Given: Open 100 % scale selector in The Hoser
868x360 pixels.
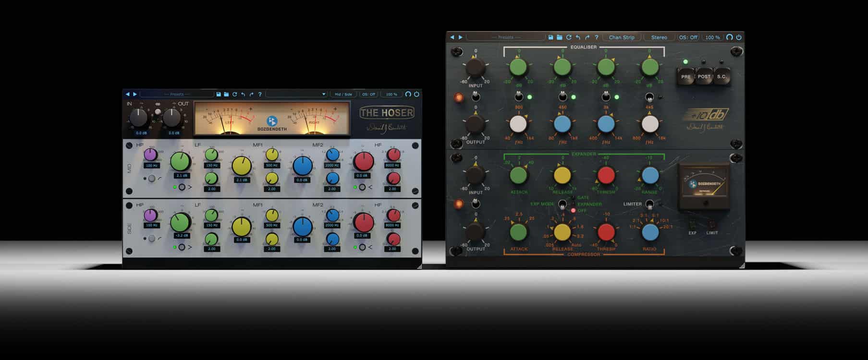Looking at the screenshot, I should [x=391, y=95].
